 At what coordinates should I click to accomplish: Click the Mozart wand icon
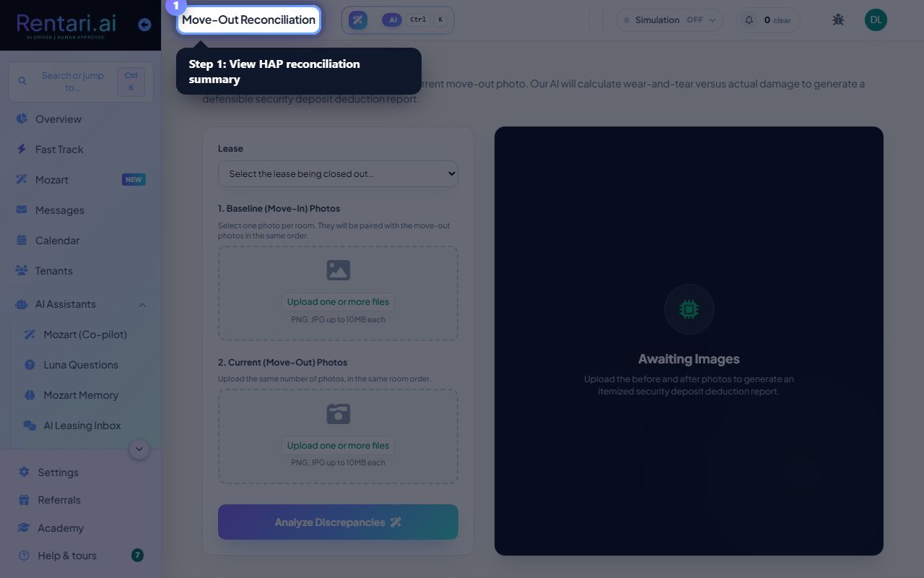pyautogui.click(x=22, y=179)
